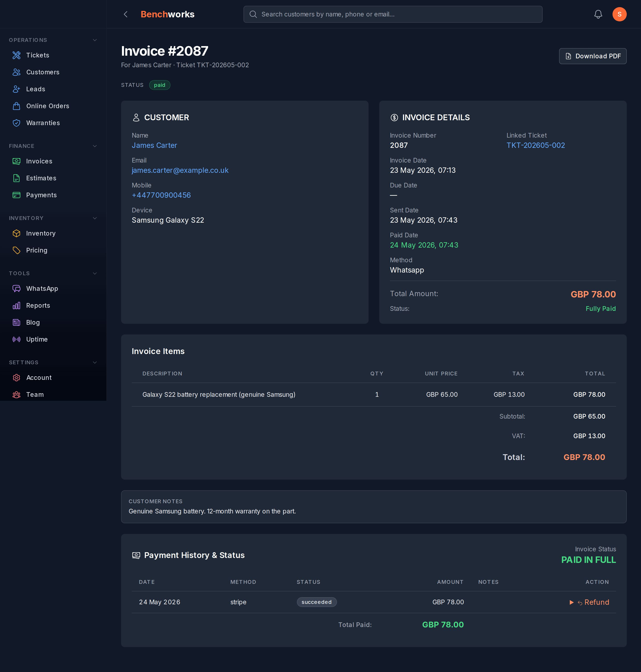
Task: Click the Blog newspaper icon
Action: point(16,322)
